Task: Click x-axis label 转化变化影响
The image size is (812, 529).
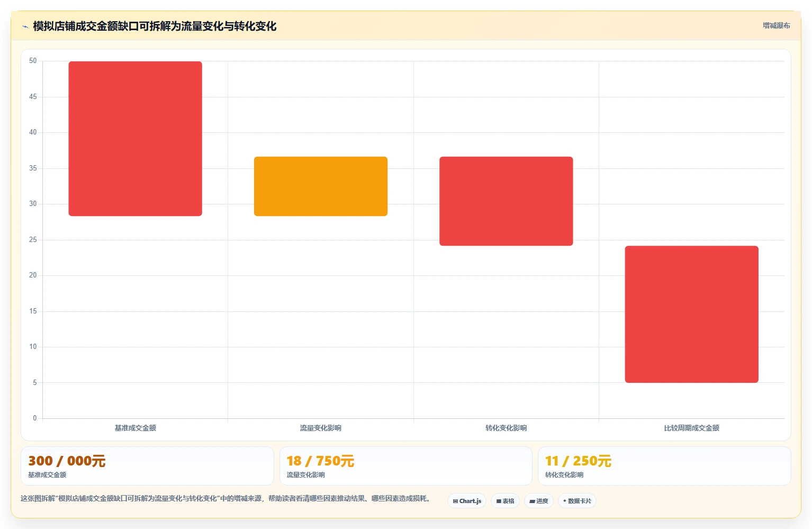Action: coord(506,428)
